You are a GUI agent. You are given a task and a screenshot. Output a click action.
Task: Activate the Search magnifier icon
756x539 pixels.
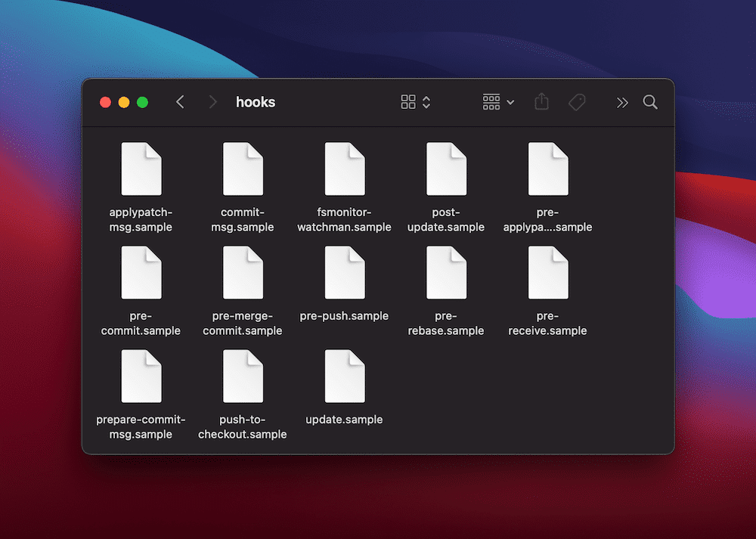(650, 102)
